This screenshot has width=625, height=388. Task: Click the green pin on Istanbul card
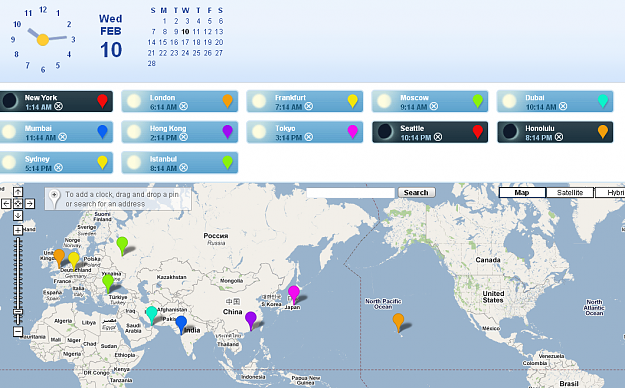click(x=228, y=162)
